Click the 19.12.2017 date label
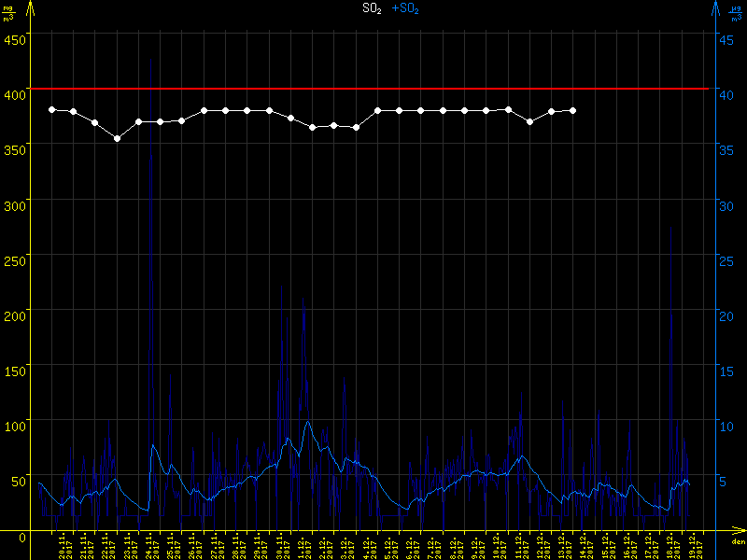Image resolution: width=747 pixels, height=560 pixels. pos(692,546)
